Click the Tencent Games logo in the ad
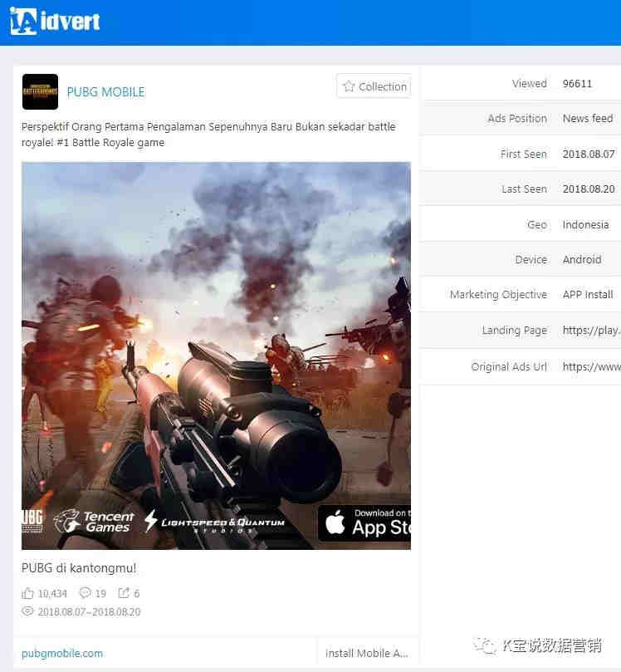621x672 pixels. (94, 522)
